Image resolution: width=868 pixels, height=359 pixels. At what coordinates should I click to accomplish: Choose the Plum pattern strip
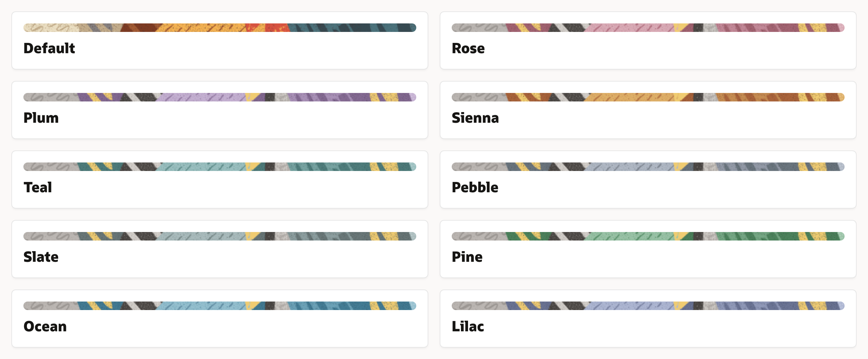(x=220, y=97)
